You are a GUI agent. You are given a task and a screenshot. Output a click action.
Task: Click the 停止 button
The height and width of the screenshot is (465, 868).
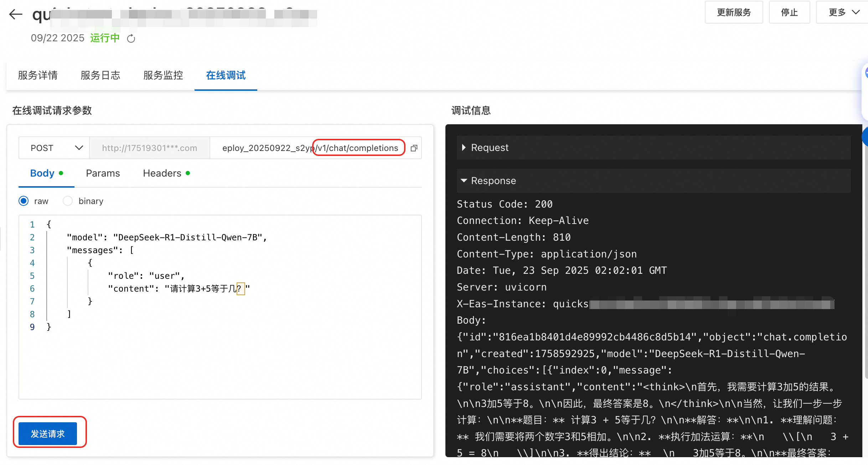pos(789,12)
